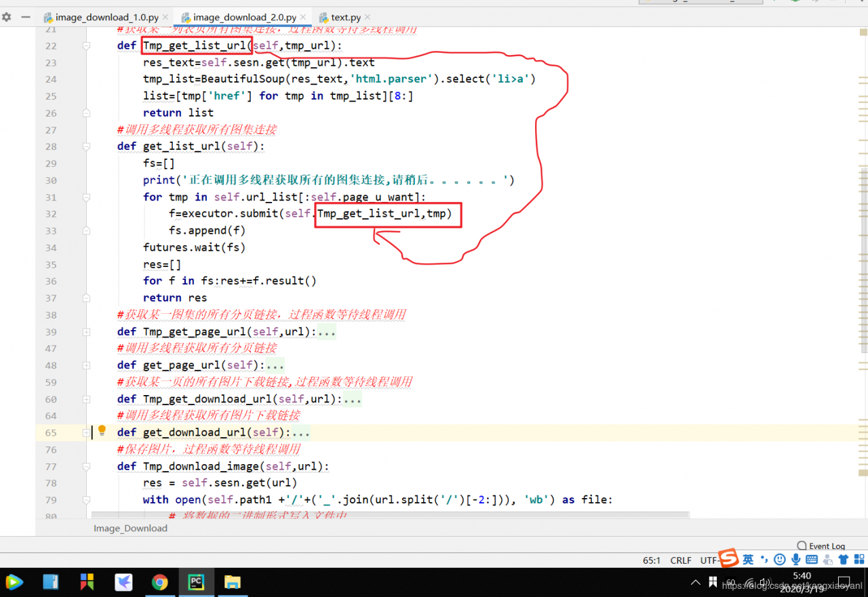Click the folded ellipsis after get_download_url(self):

click(300, 432)
